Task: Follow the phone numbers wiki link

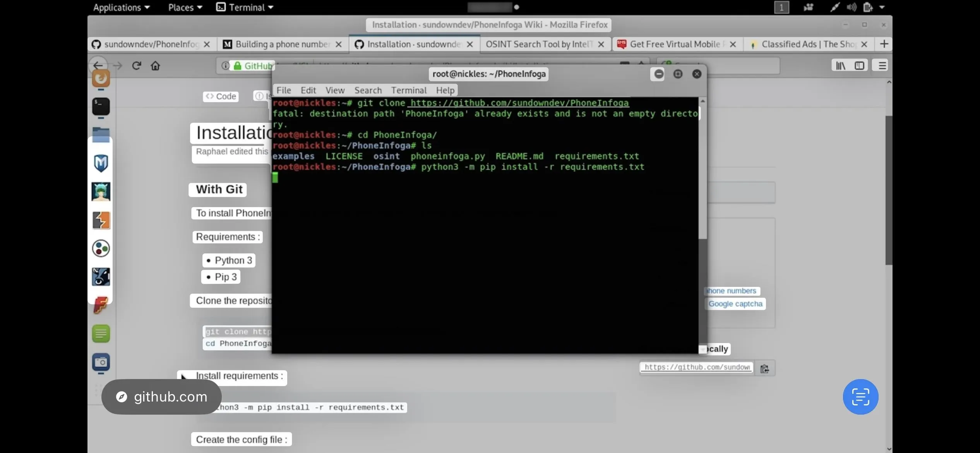Action: pyautogui.click(x=731, y=291)
